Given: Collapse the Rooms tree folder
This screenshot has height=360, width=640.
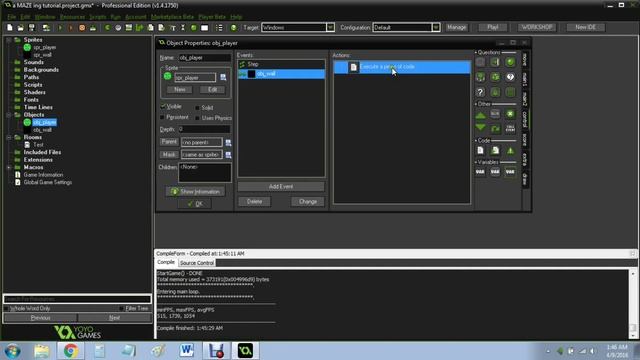Looking at the screenshot, I should click(x=9, y=138).
